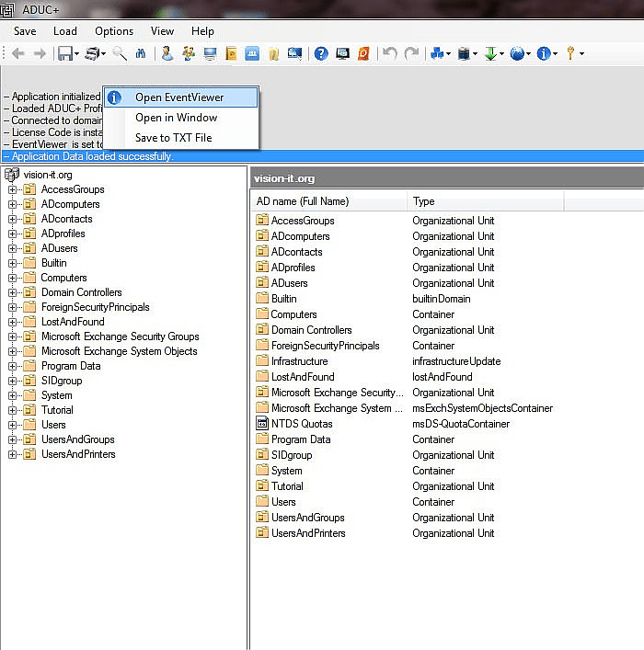Viewport: 644px width, 650px height.
Task: Click the blue info circle toolbar icon
Action: [544, 53]
